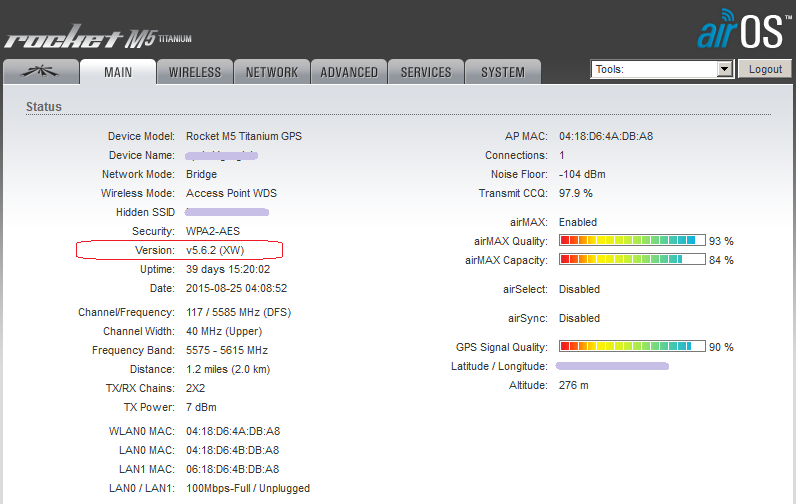Click the AP MAC value 04:18:D6:4A:DB:A8
The image size is (796, 504).
pos(606,136)
